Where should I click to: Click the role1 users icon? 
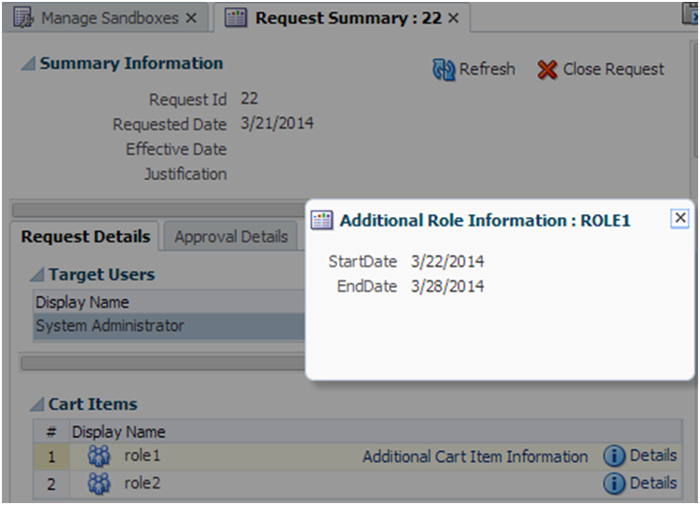[x=99, y=456]
